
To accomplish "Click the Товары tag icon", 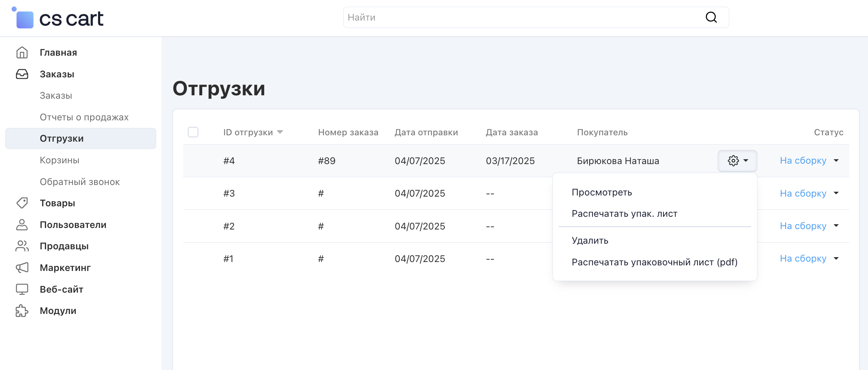I will click(22, 203).
